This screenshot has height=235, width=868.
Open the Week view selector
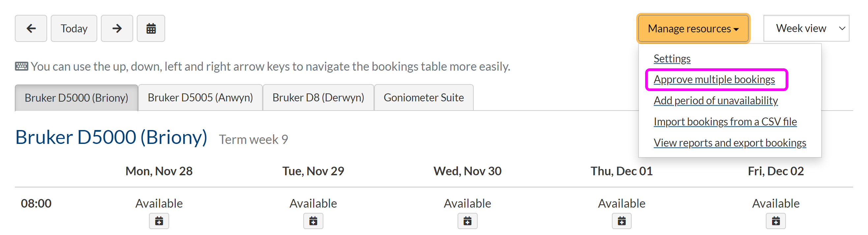point(806,28)
